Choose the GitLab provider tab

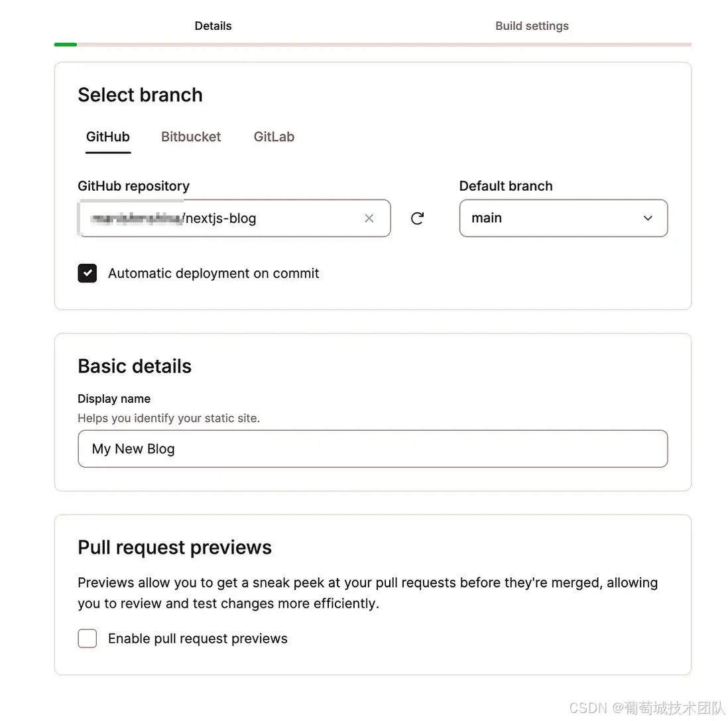pyautogui.click(x=274, y=137)
